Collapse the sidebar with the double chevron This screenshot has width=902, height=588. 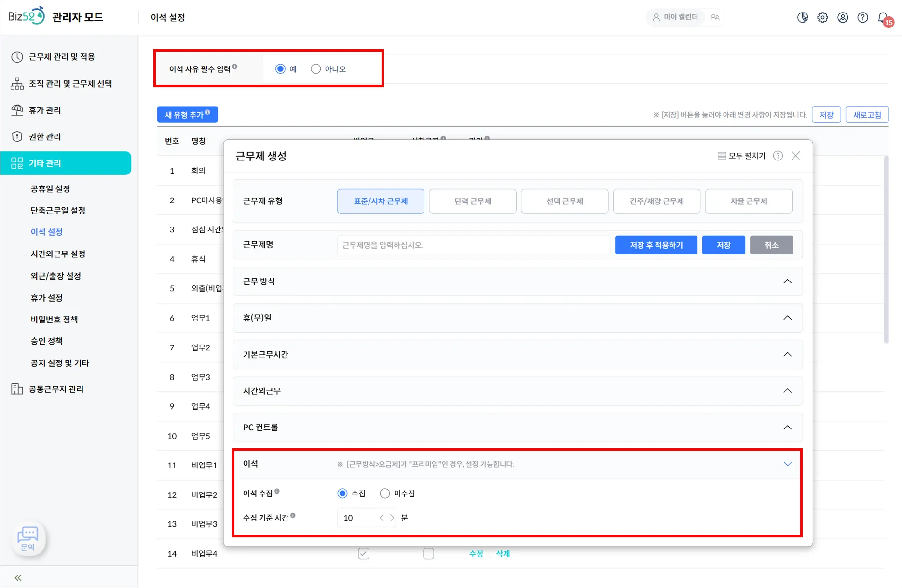click(x=18, y=578)
